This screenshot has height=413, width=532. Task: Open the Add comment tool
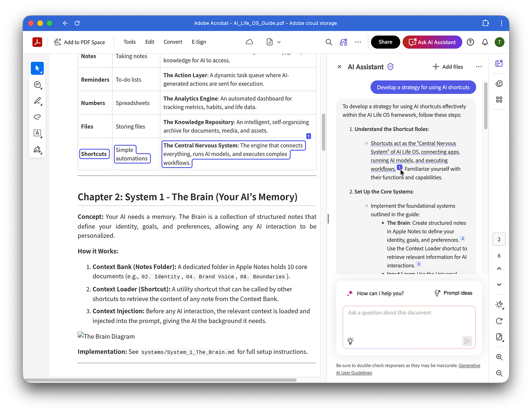(x=37, y=85)
